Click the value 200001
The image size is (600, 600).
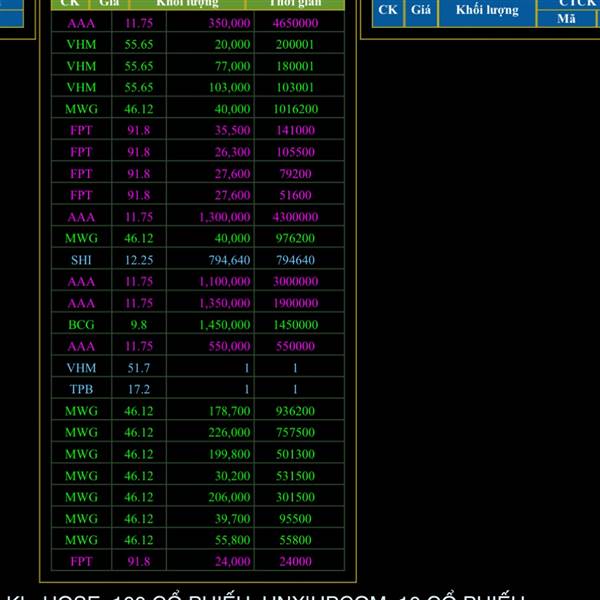click(295, 44)
